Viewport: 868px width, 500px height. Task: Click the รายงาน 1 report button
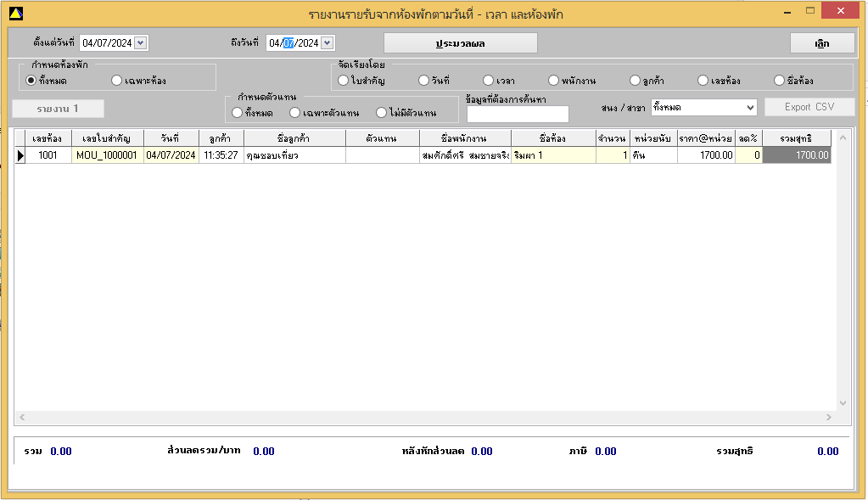pos(59,109)
